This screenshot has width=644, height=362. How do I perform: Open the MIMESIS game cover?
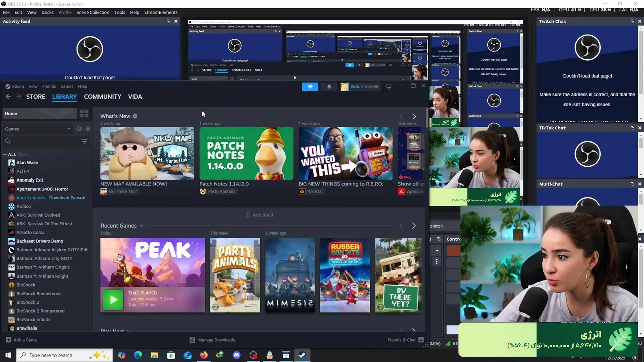pos(290,275)
